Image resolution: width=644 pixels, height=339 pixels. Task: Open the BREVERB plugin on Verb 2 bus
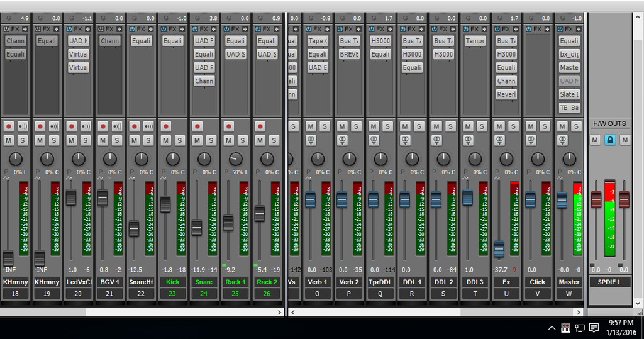pyautogui.click(x=349, y=54)
